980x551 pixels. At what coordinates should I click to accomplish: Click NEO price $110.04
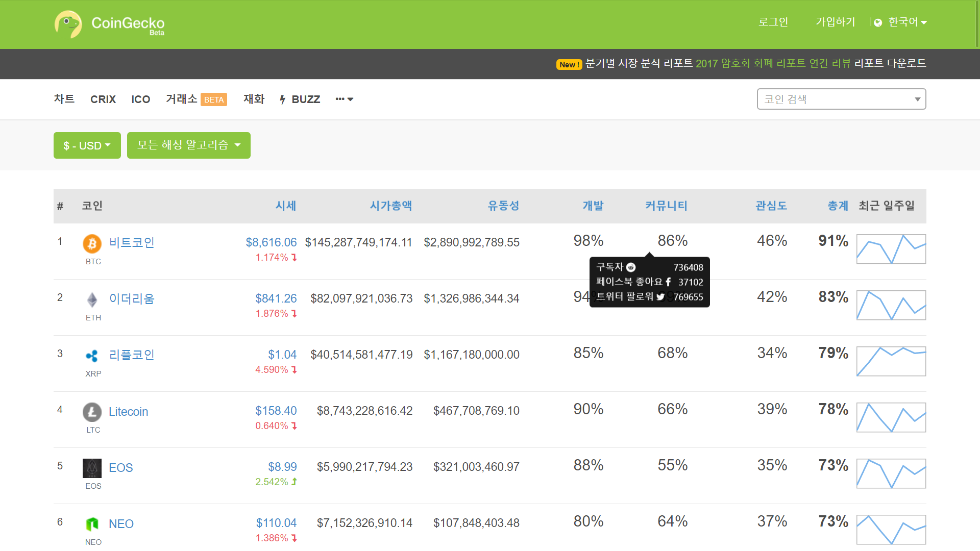point(276,523)
